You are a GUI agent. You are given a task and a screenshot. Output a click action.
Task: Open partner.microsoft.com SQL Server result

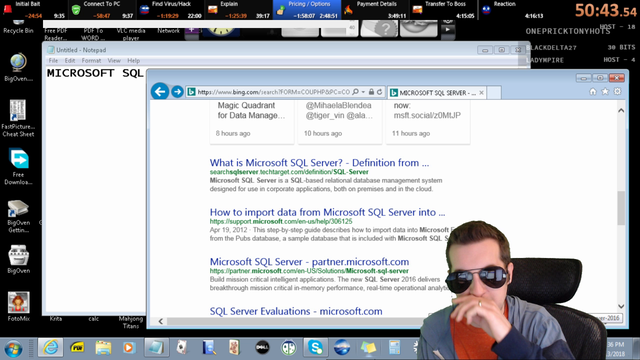pyautogui.click(x=309, y=262)
